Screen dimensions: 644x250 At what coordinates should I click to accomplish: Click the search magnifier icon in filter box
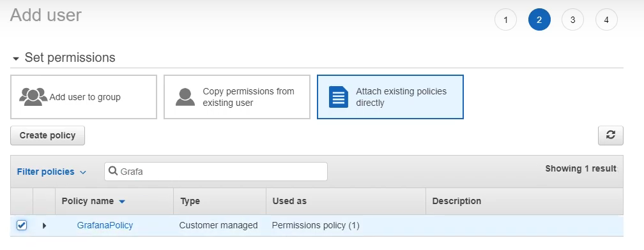[113, 172]
